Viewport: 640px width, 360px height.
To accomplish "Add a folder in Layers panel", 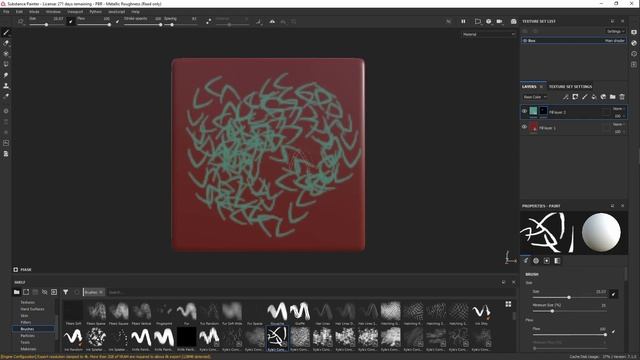I will pyautogui.click(x=613, y=97).
